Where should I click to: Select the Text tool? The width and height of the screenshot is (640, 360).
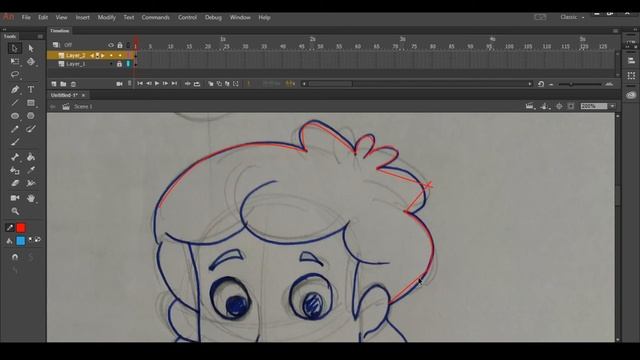(31, 89)
